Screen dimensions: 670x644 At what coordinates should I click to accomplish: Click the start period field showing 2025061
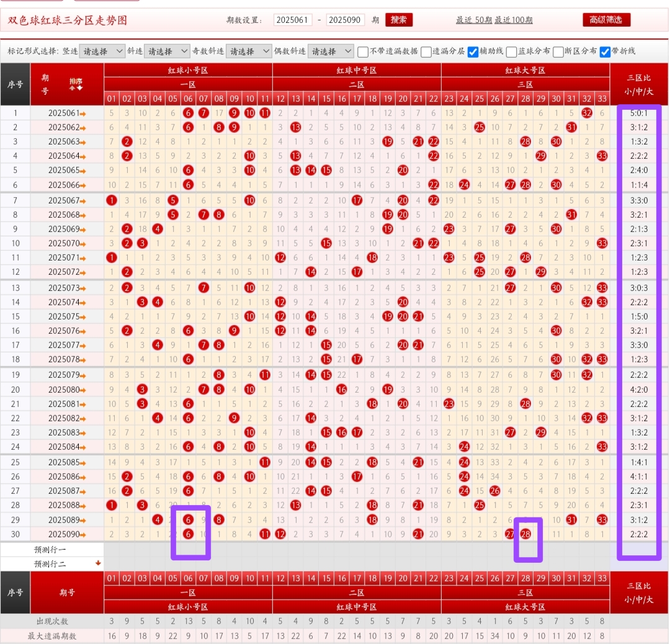point(292,20)
